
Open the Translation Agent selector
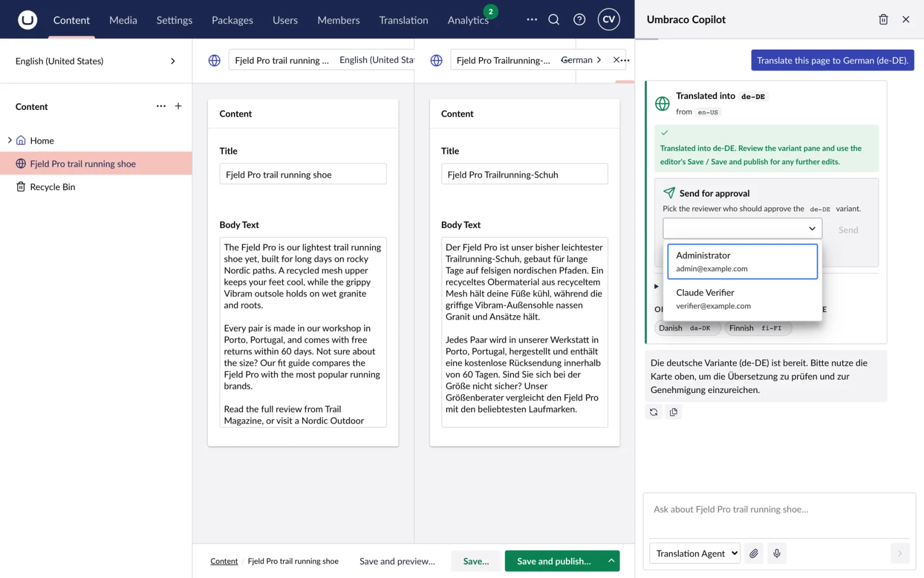[x=695, y=553]
